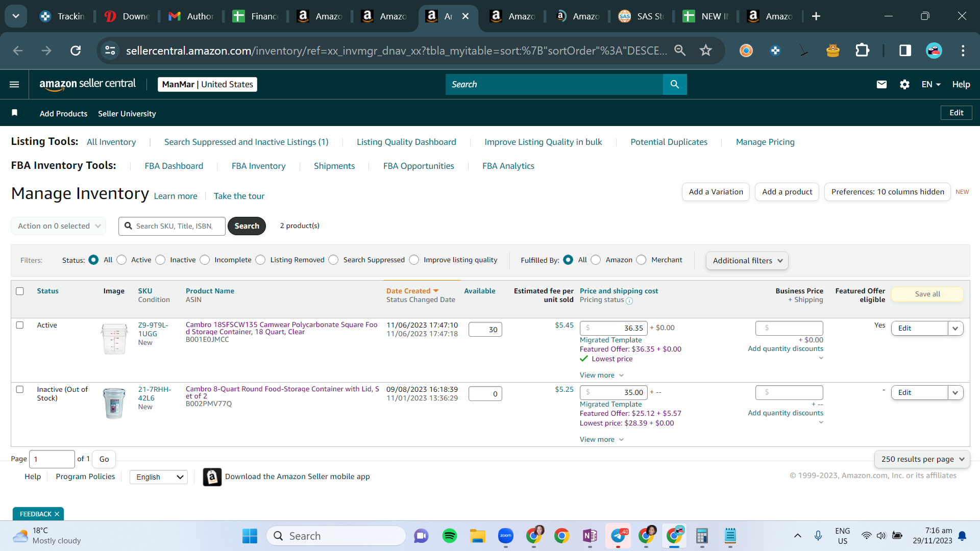Click the Amazon Seller mobile app icon

pos(212,477)
